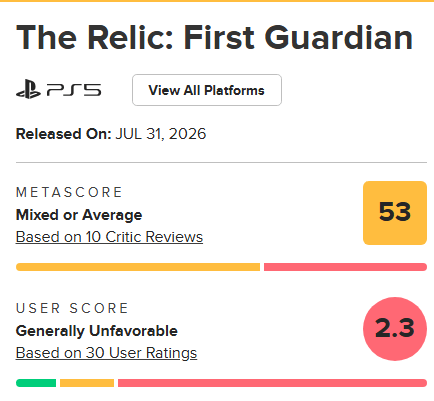Select the yellow mixed segment of the user score bar
The image size is (434, 401).
click(87, 383)
